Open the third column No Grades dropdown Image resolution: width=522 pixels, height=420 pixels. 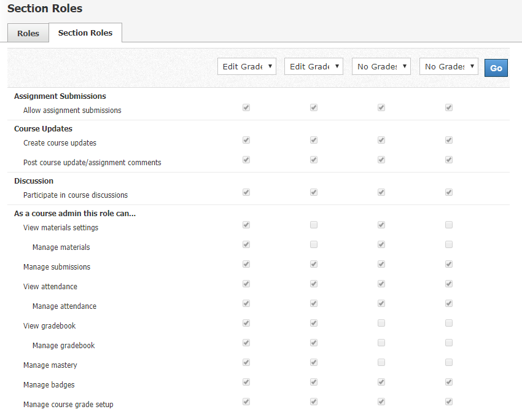coord(381,66)
